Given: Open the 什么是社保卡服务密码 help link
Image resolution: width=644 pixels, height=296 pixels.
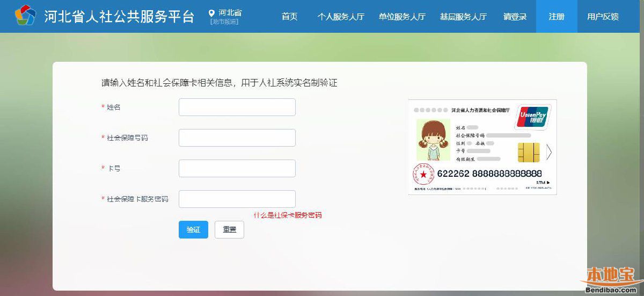Looking at the screenshot, I should point(288,215).
